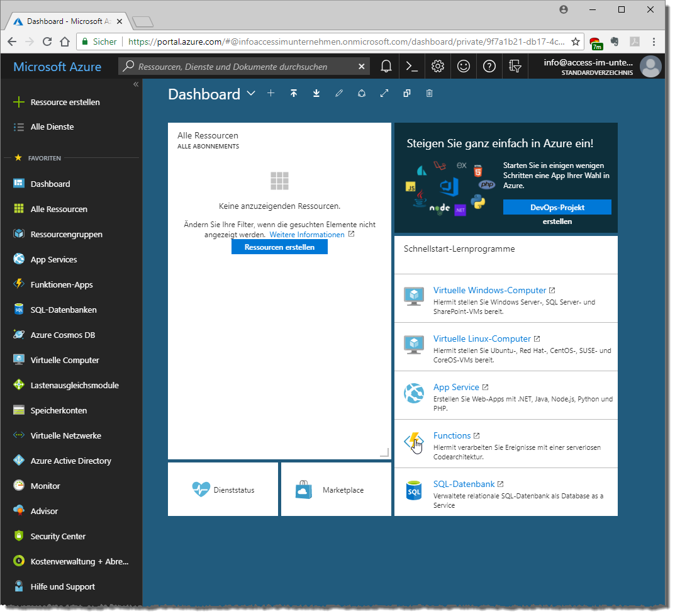
Task: Open the Virtuelle Windows-Computer quickstart link
Action: (489, 290)
